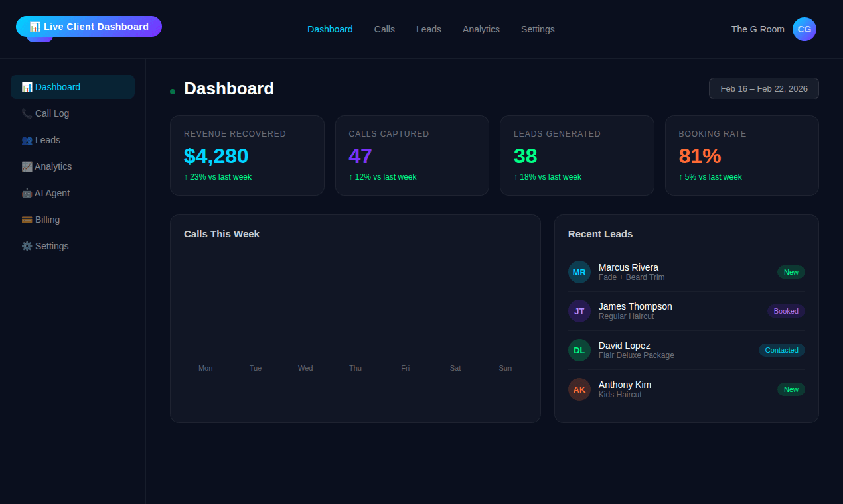Go to Leads in the top navigation
The image size is (843, 504).
428,29
